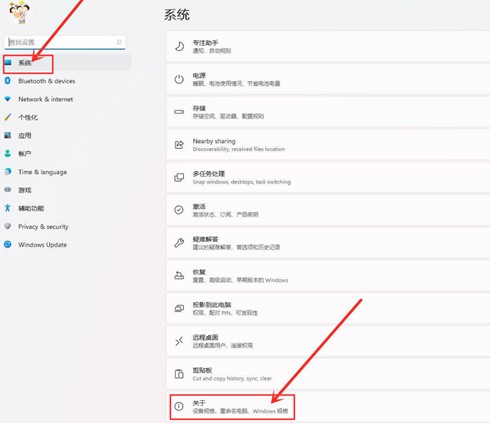Click the gamepad icon beside 游戏

click(8, 190)
